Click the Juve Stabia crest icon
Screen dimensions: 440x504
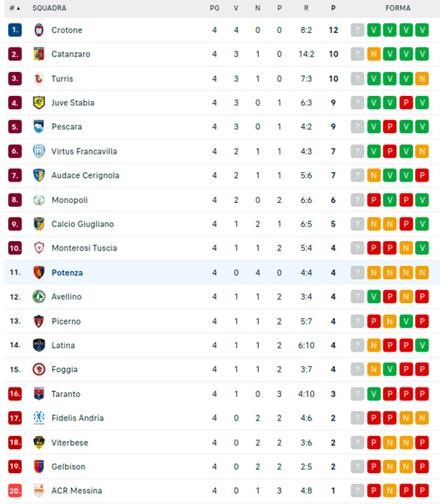point(39,103)
